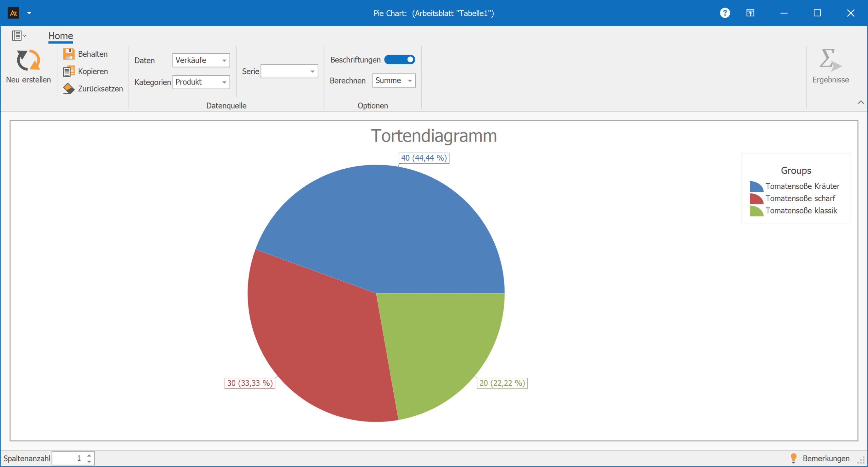868x467 pixels.
Task: Click the Spaltenanzahl number input field
Action: pyautogui.click(x=68, y=458)
